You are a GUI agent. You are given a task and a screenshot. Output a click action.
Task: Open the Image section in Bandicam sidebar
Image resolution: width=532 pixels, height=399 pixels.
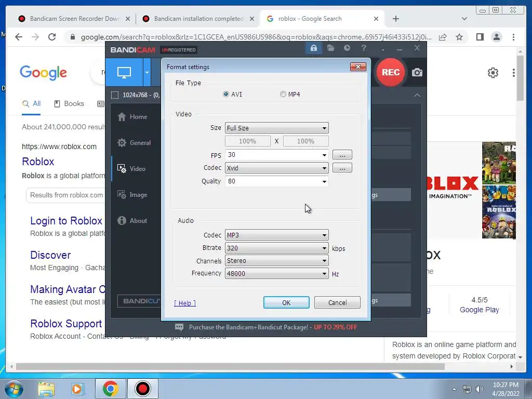(132, 195)
